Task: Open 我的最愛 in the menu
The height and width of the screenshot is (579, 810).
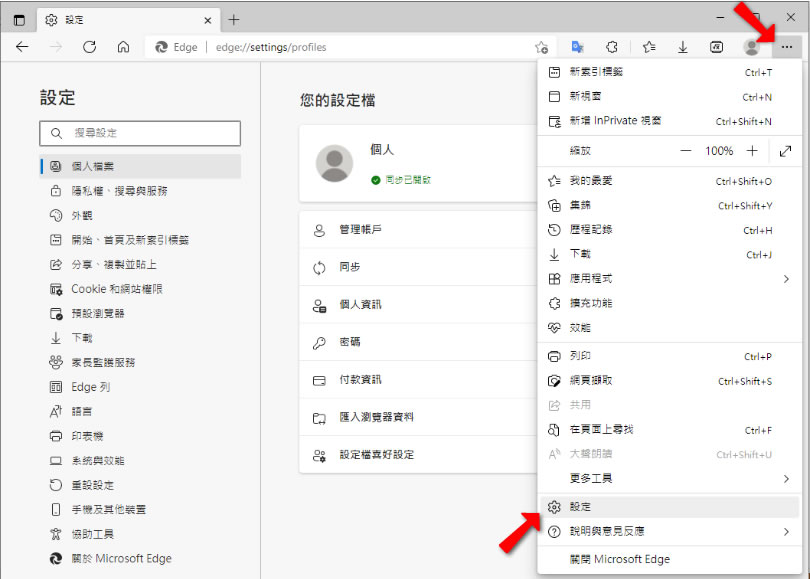Action: tap(669, 181)
